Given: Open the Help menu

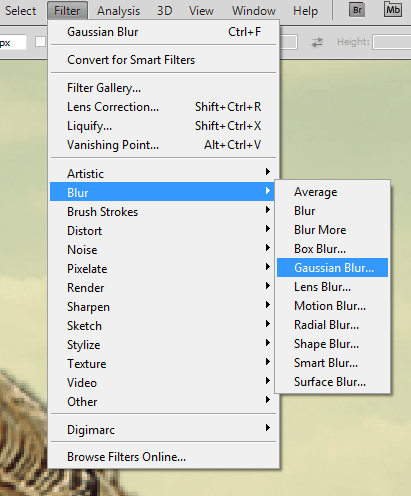Looking at the screenshot, I should [x=305, y=11].
